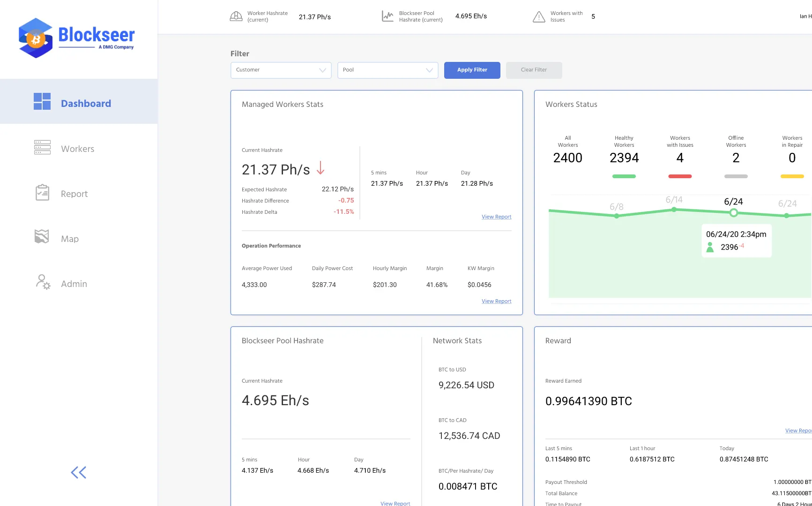Viewport: 812px width, 506px height.
Task: Click the Workers with Issues warning icon
Action: click(538, 16)
